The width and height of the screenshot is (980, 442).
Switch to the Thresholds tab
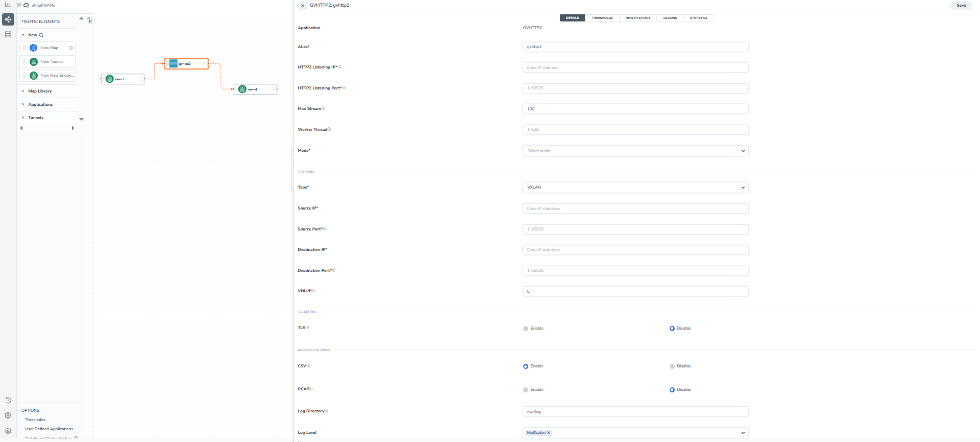(x=602, y=18)
